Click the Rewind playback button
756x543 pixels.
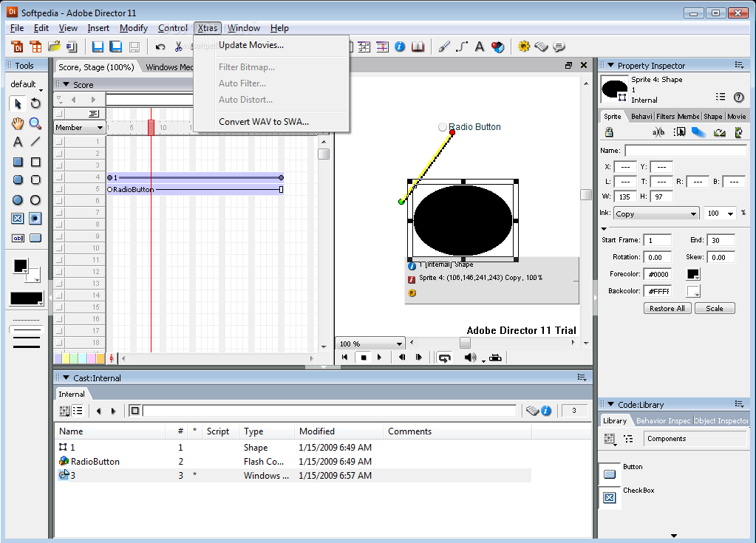[344, 358]
